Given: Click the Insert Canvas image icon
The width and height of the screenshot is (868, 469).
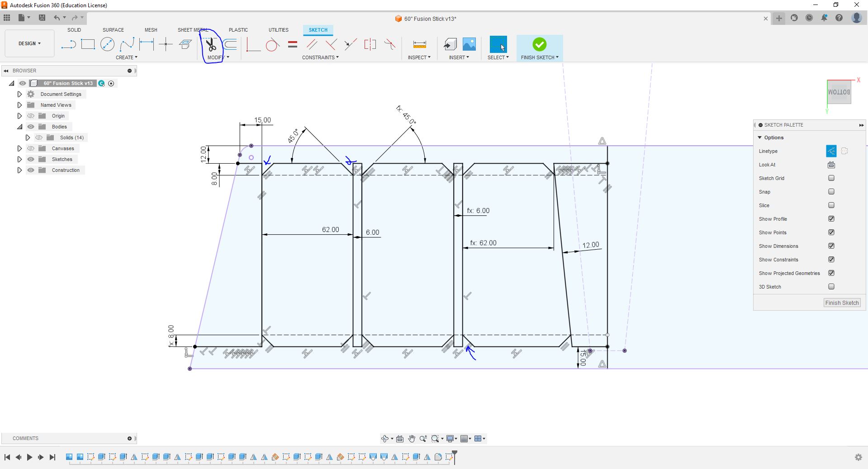Looking at the screenshot, I should [x=469, y=44].
